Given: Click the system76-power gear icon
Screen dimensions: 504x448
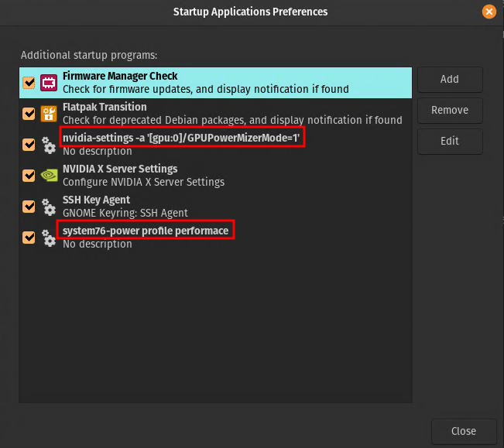Looking at the screenshot, I should point(49,238).
